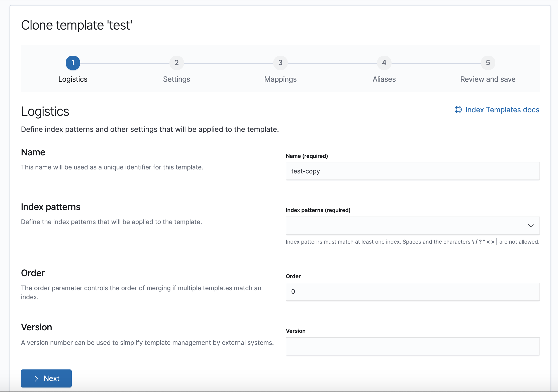This screenshot has width=558, height=392.
Task: Click the step 5 circle icon
Action: tap(488, 63)
